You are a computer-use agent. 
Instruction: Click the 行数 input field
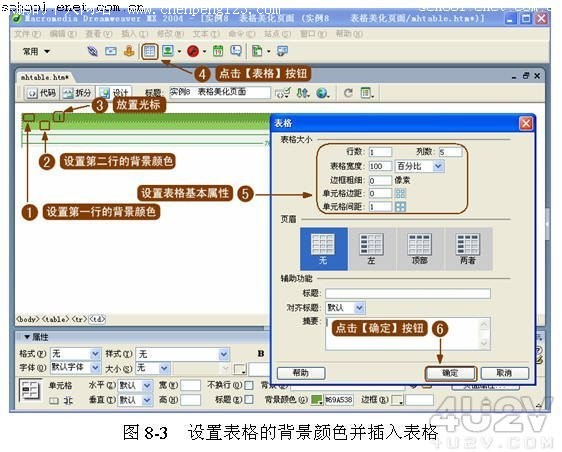click(x=380, y=152)
